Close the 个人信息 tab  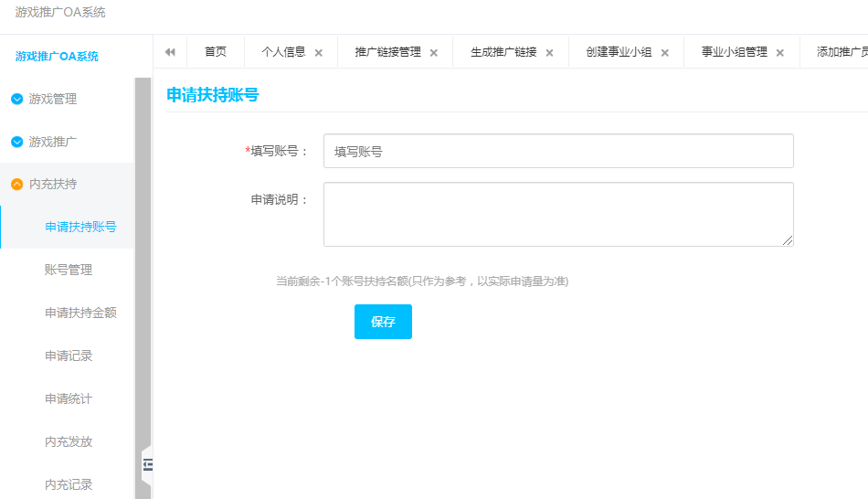[x=319, y=53]
